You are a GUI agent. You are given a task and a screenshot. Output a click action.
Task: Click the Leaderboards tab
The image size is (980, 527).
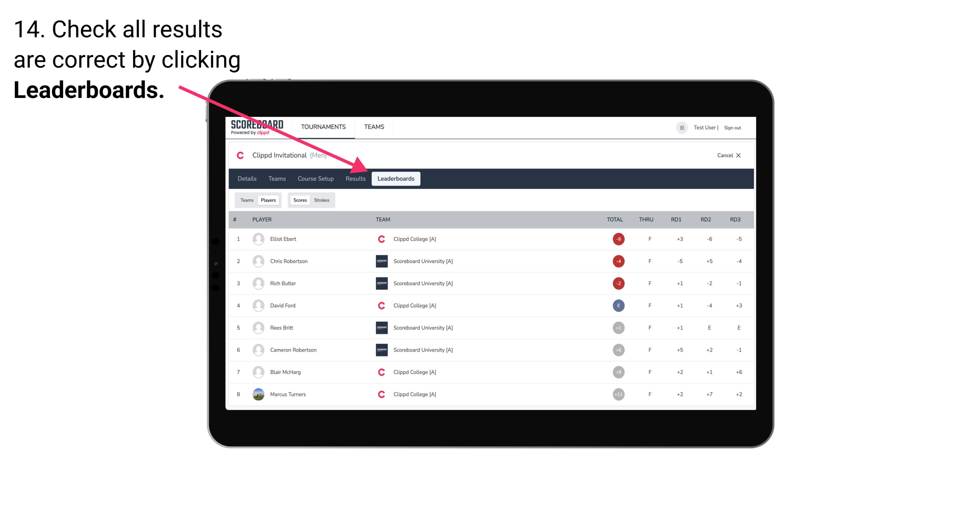396,179
